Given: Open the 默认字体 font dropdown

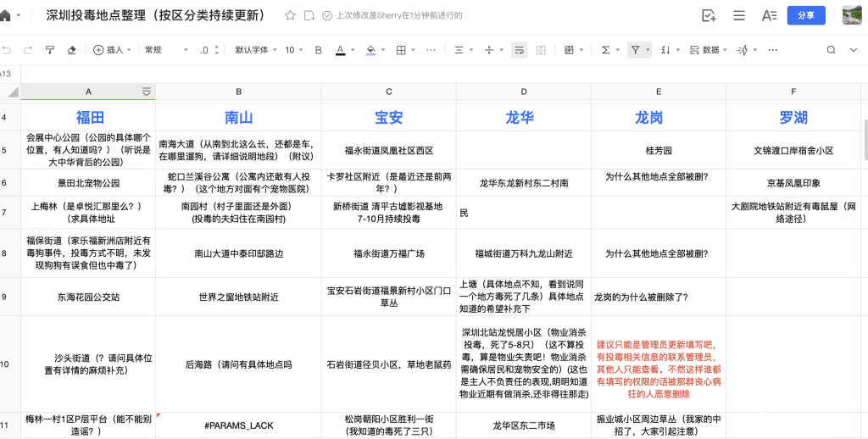Looking at the screenshot, I should [x=255, y=50].
